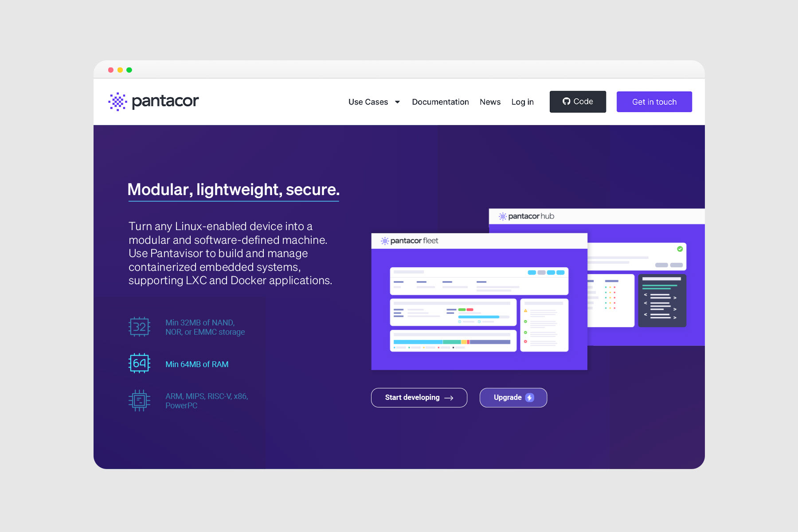Viewport: 798px width, 532px height.
Task: Open the pantacor fleet dashboard preview
Action: tap(479, 301)
